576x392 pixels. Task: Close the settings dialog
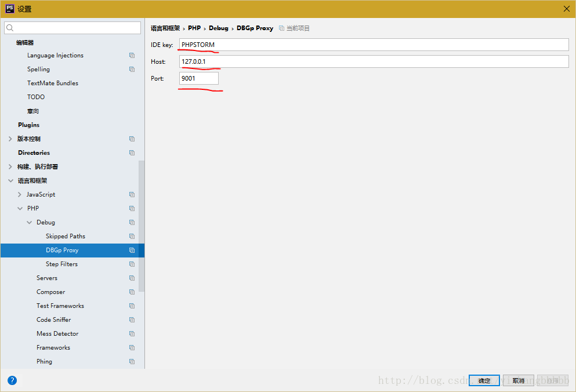[x=567, y=9]
